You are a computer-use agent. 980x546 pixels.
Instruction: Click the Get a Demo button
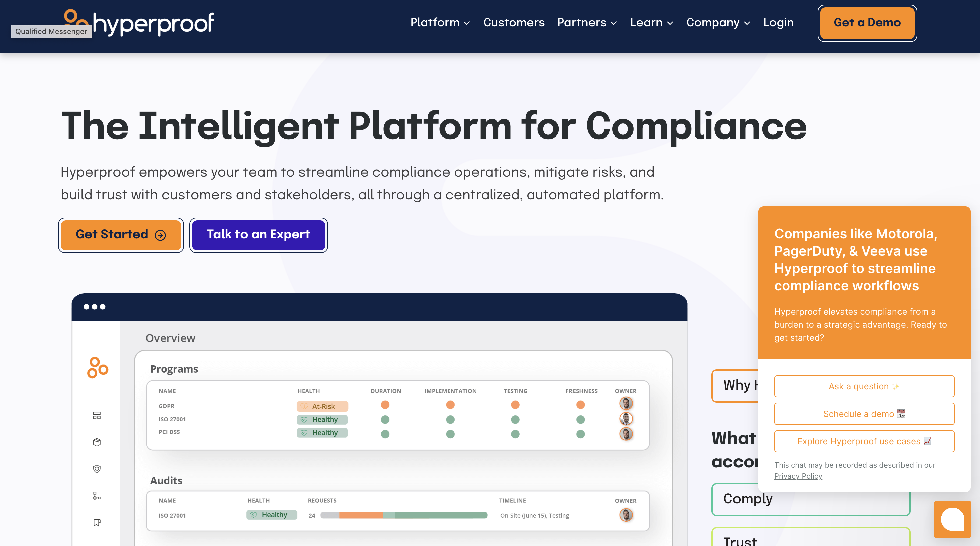pos(867,23)
